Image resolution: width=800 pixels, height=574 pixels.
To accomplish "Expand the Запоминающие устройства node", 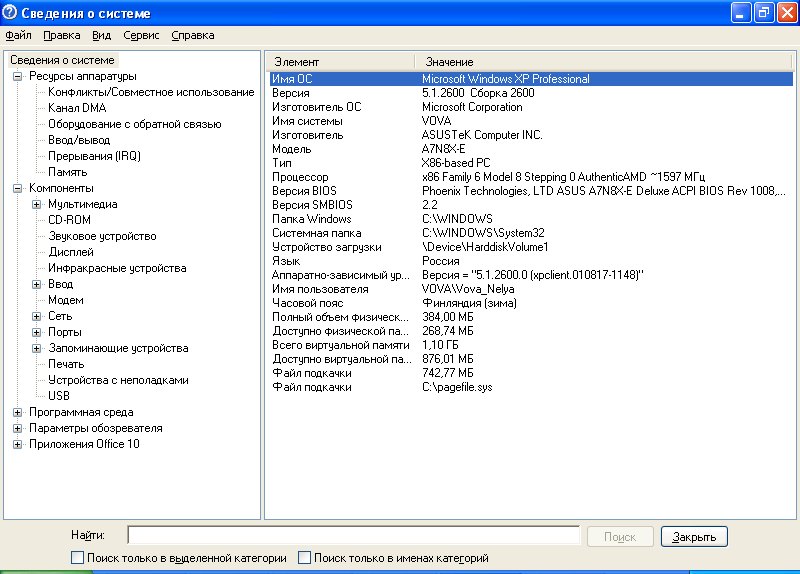I will tap(36, 348).
